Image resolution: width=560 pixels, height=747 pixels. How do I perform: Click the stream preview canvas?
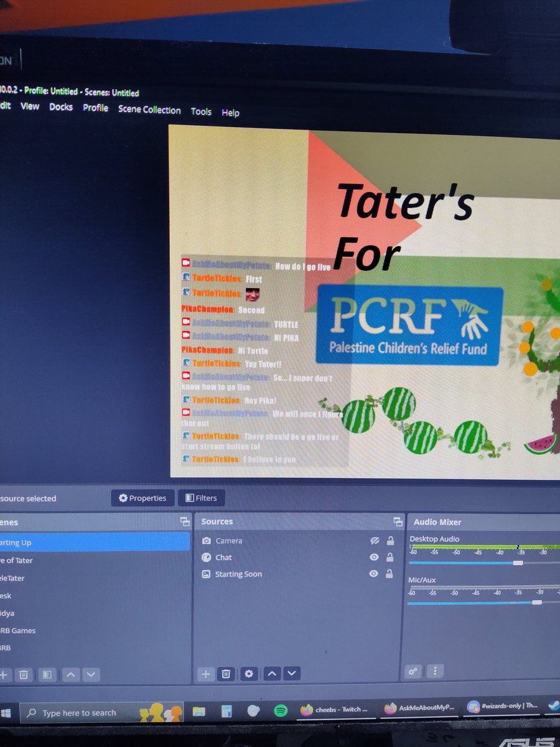[365, 303]
